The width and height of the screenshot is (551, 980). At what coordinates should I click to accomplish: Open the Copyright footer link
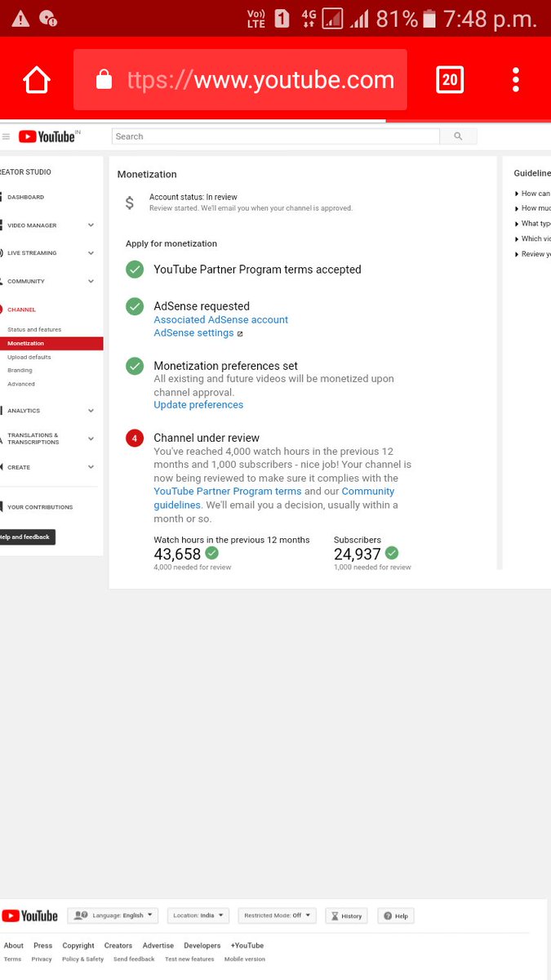[78, 946]
